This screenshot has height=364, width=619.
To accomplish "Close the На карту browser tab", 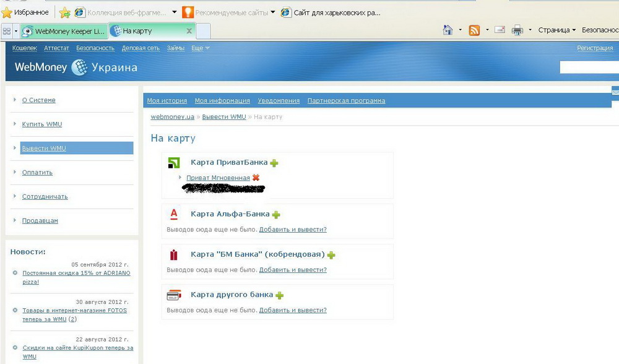I will click(x=189, y=31).
